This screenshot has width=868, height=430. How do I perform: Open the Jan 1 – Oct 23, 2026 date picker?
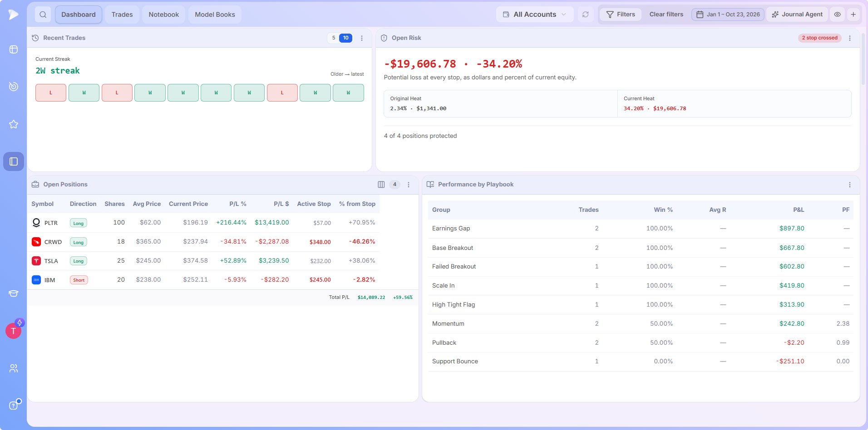[x=728, y=15]
